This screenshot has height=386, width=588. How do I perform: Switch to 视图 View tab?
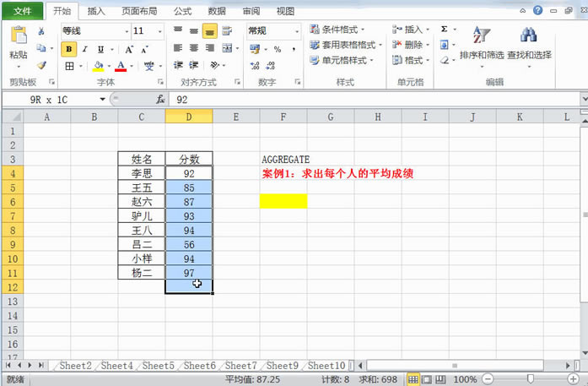point(285,11)
